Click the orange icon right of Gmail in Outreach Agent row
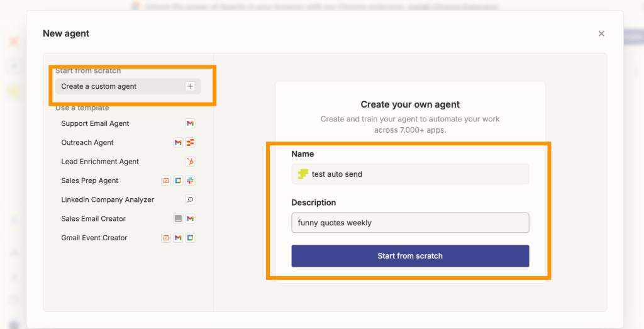644x329 pixels. tap(190, 143)
